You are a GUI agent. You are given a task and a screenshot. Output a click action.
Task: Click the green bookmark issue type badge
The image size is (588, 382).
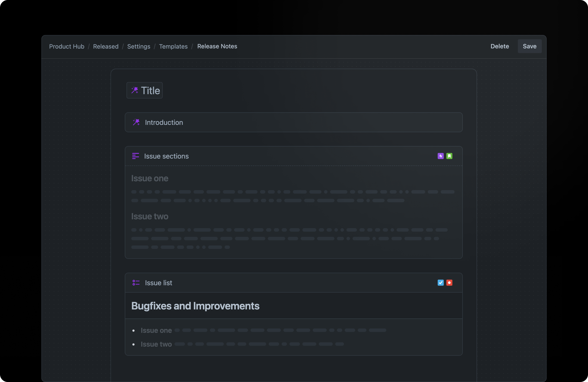click(x=449, y=156)
